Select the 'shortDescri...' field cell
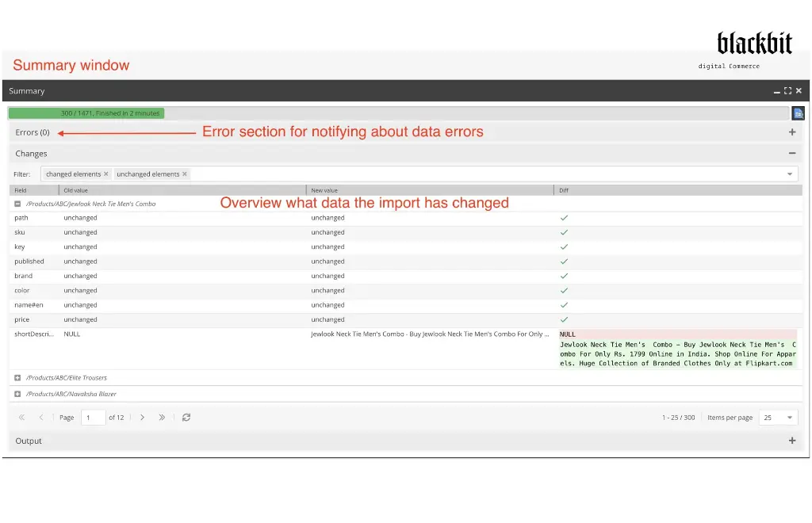This screenshot has height=523, width=812. pos(34,334)
